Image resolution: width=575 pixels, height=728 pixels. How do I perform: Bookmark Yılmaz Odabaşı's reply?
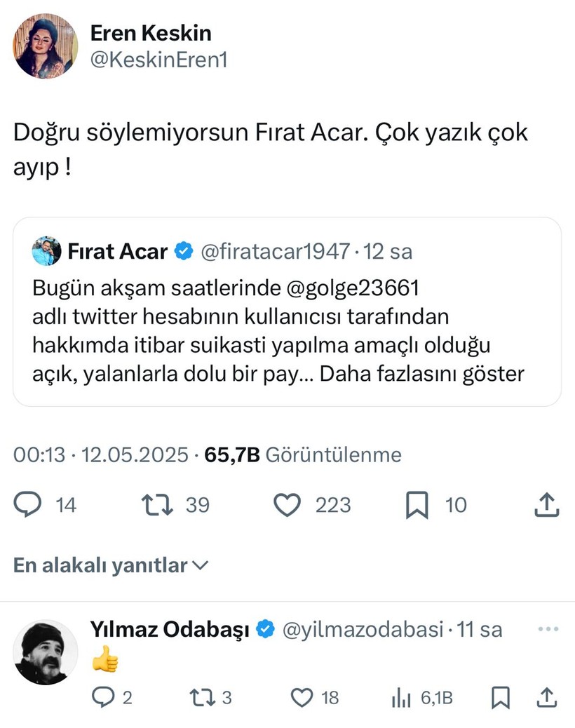tap(500, 697)
